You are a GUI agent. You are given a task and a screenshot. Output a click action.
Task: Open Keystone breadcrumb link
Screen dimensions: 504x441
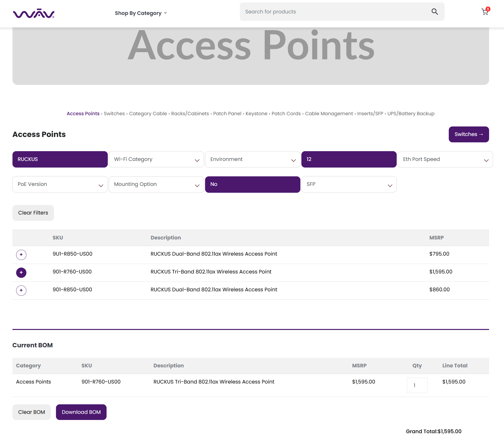point(256,114)
